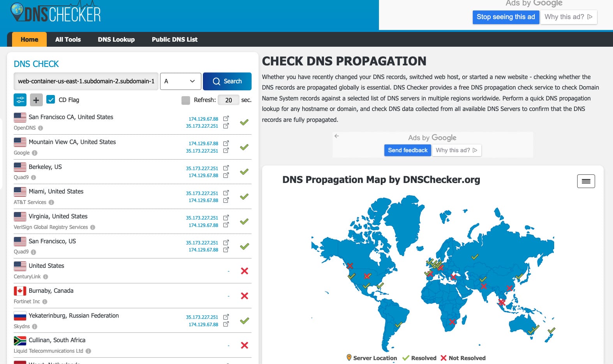Image resolution: width=613 pixels, height=364 pixels.
Task: Select the Mountain View CA, United States row
Action: point(132,147)
